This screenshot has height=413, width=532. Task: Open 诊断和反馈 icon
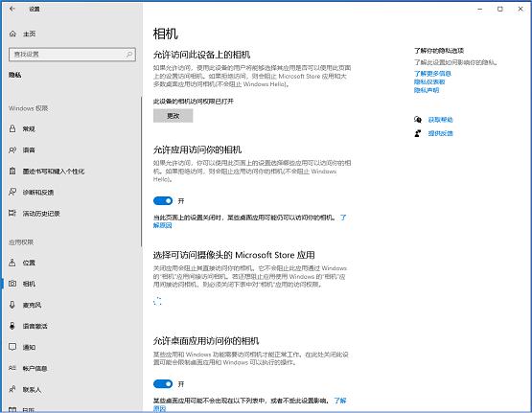point(12,192)
